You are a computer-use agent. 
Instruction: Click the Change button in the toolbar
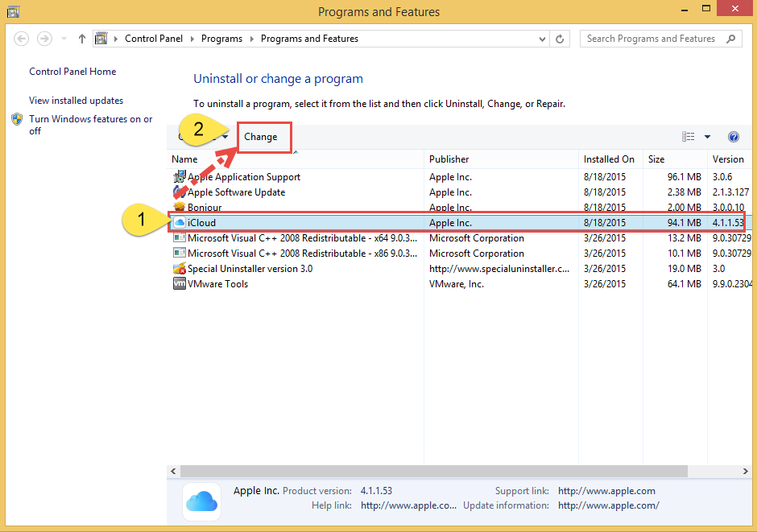(261, 137)
